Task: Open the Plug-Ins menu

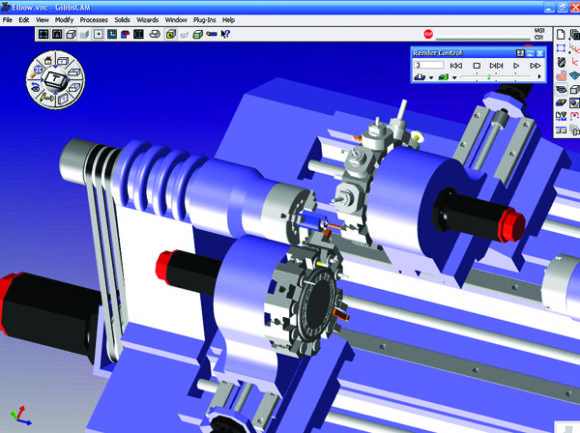Action: click(204, 20)
